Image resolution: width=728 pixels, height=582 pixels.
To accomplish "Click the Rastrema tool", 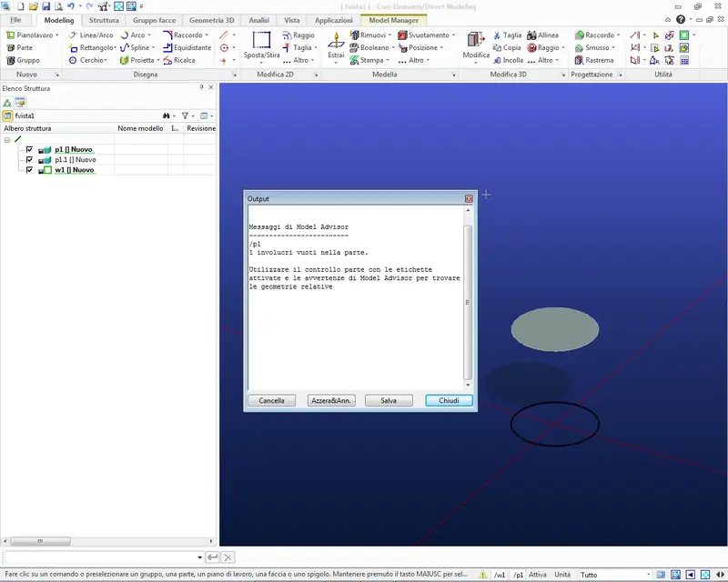I will [x=594, y=60].
